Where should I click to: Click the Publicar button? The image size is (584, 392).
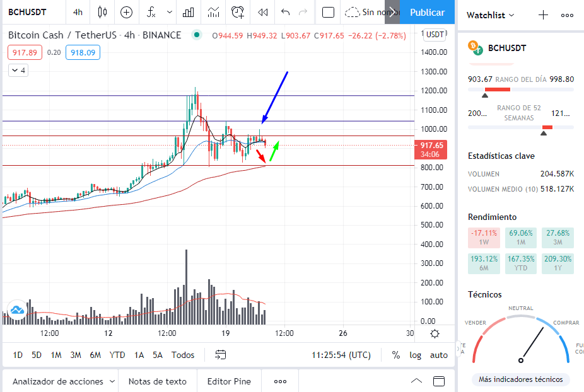tap(427, 12)
